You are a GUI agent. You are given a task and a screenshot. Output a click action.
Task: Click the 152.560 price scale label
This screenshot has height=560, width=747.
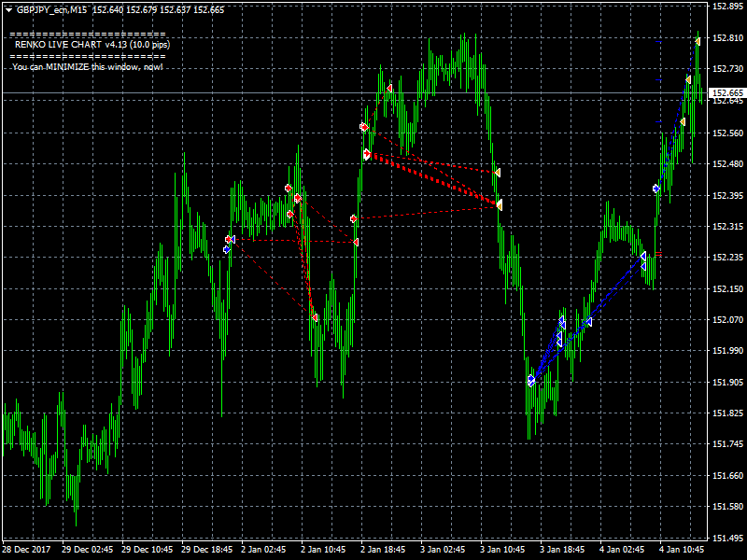point(727,133)
